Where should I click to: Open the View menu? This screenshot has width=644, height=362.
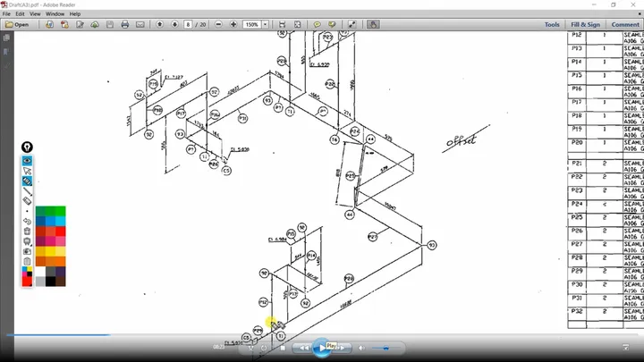tap(35, 14)
